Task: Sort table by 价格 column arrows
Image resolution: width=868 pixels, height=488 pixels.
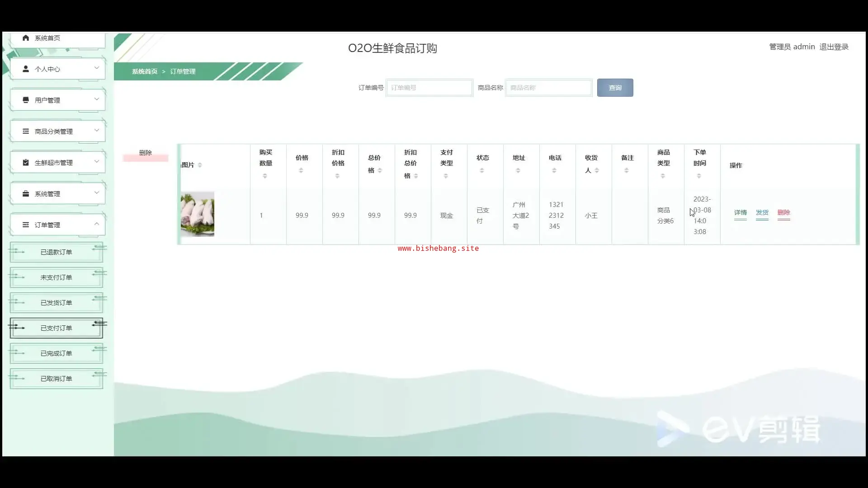Action: pyautogui.click(x=301, y=171)
